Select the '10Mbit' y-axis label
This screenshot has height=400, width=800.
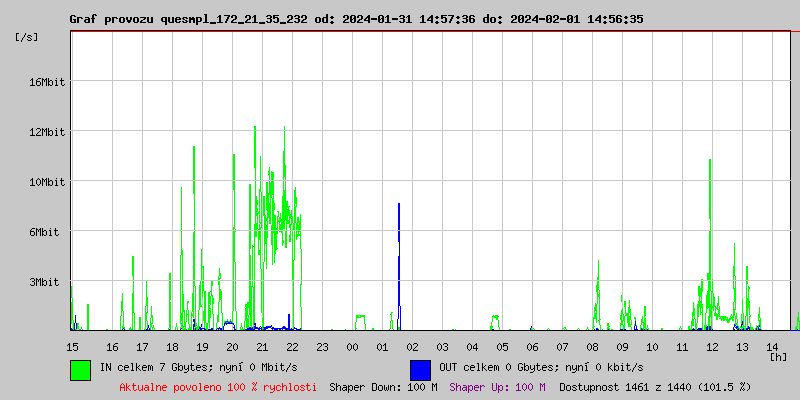(47, 182)
